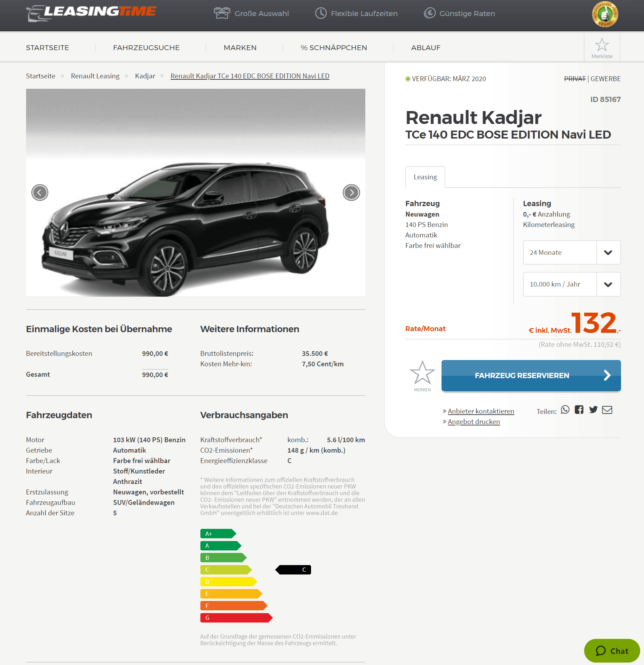
Task: Click the Günstige Raten euro icon
Action: pyautogui.click(x=430, y=13)
